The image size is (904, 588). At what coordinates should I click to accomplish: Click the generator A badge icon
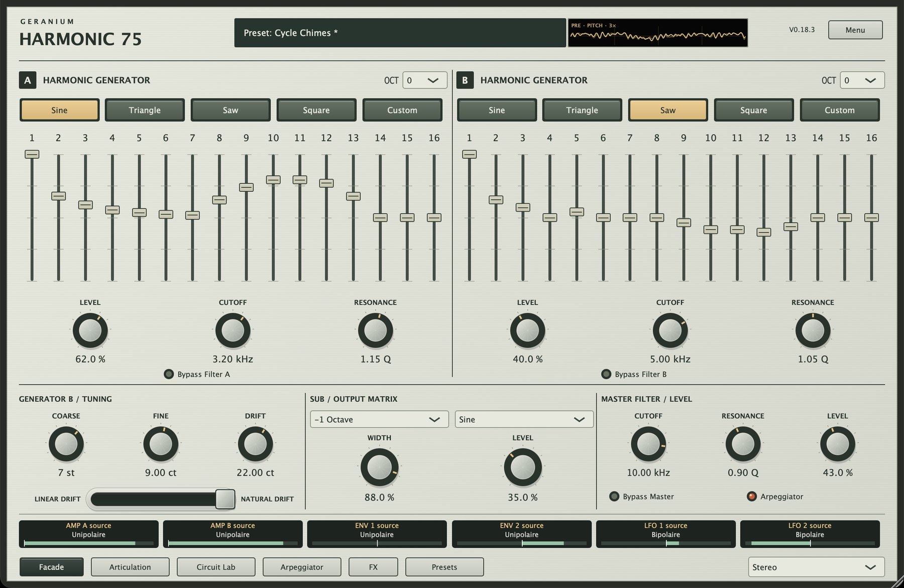click(x=28, y=80)
